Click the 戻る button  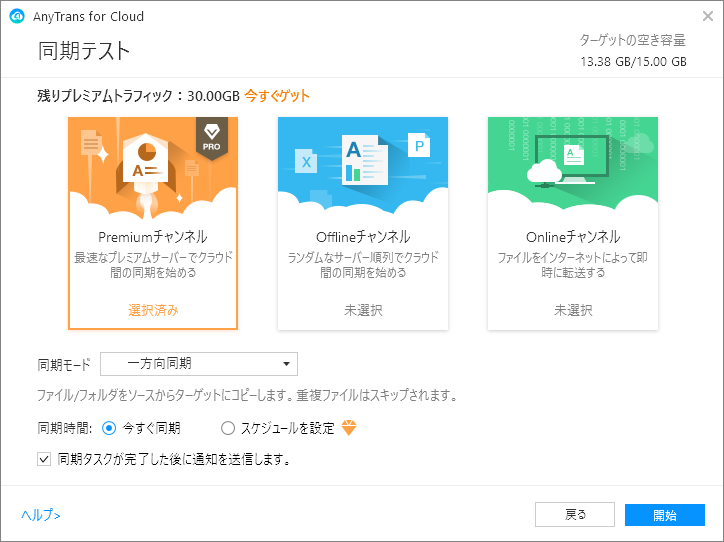point(575,514)
